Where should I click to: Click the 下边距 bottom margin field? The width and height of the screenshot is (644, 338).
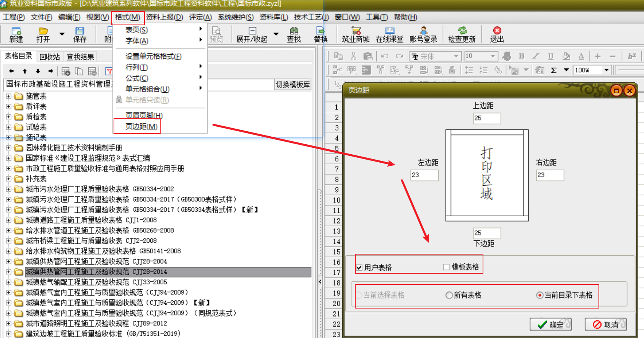[x=487, y=233]
